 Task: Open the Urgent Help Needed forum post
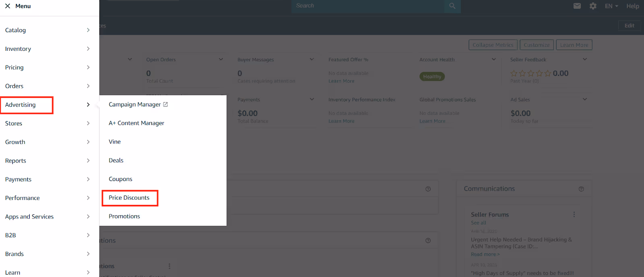[522, 243]
